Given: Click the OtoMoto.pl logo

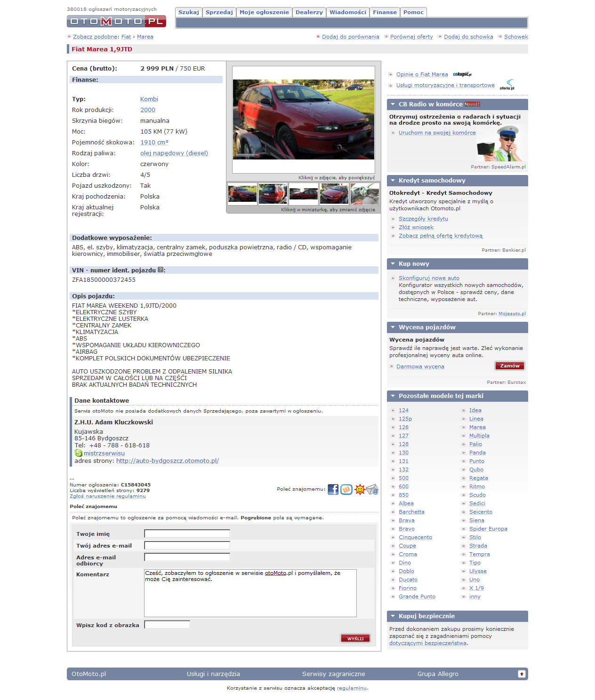Looking at the screenshot, I should [x=116, y=21].
